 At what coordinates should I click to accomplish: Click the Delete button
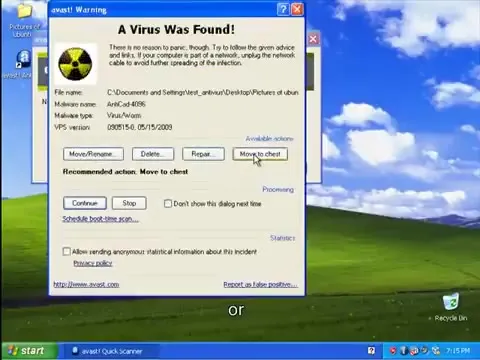153,154
